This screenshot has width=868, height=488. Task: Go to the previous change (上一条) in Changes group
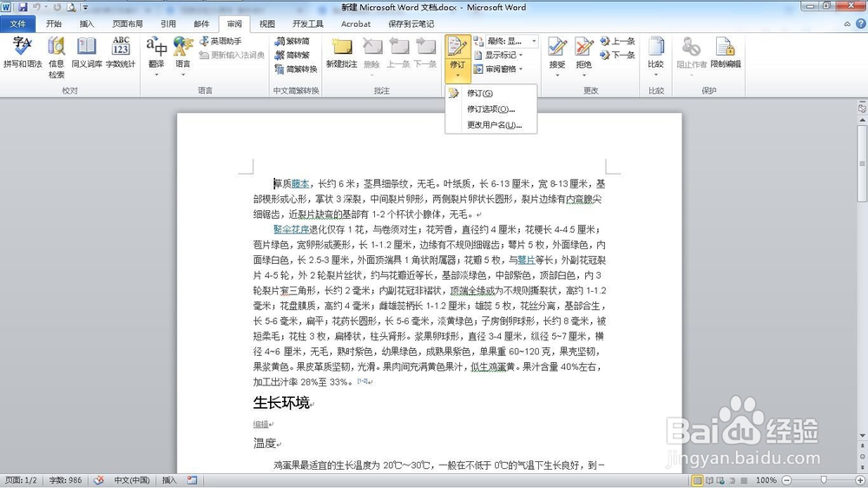coord(617,41)
